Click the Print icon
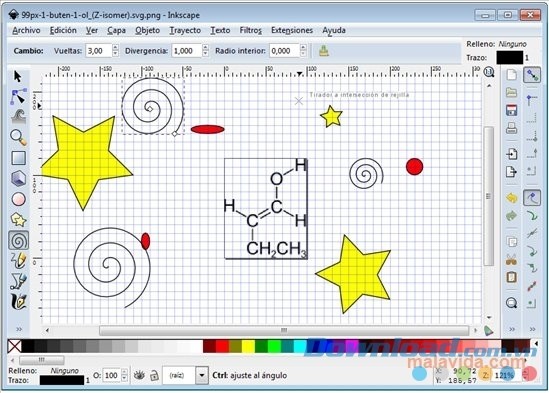The width and height of the screenshot is (549, 393). tap(512, 128)
